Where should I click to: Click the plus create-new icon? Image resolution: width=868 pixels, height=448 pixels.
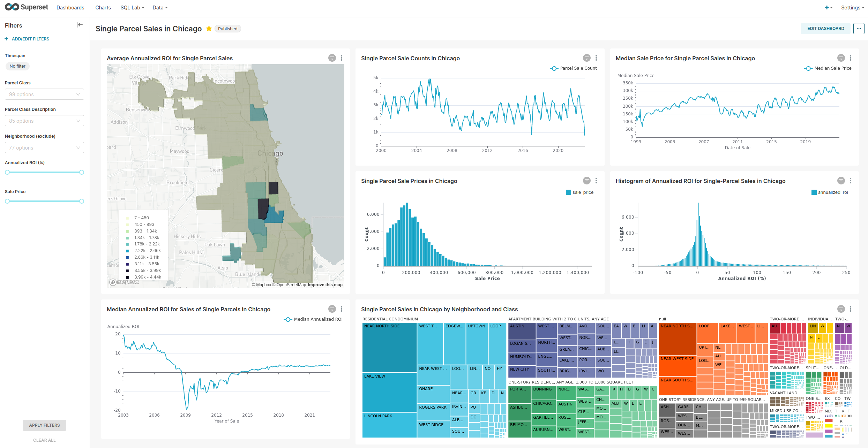[827, 8]
